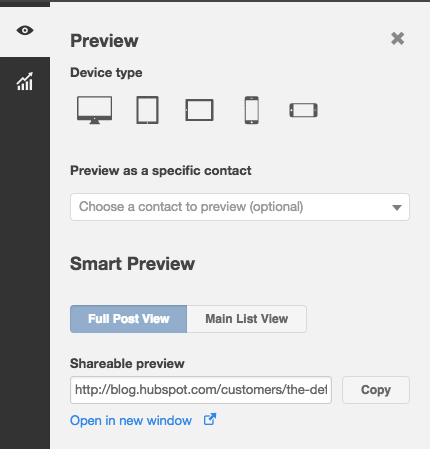Screen dimensions: 430x449
Task: Click the Device type label
Action: click(106, 73)
